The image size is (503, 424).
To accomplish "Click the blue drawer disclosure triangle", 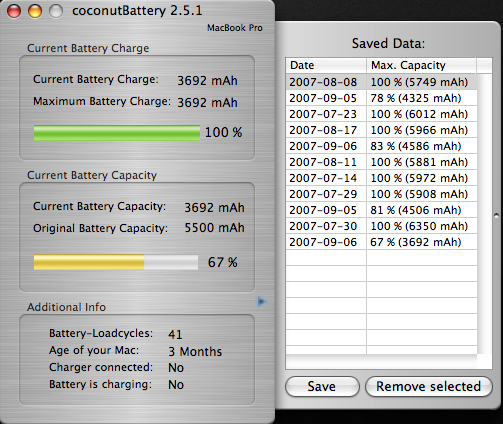I will [262, 302].
